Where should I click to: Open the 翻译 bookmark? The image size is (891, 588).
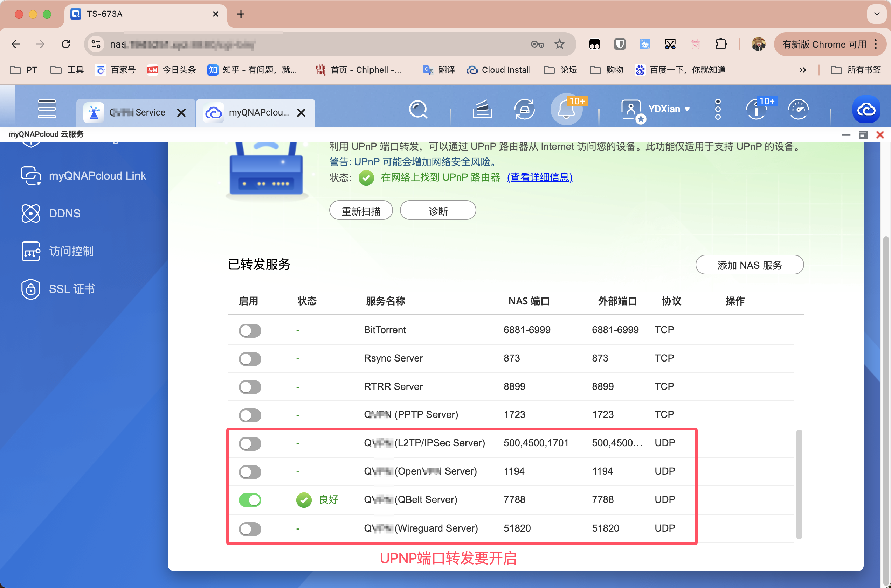click(438, 70)
